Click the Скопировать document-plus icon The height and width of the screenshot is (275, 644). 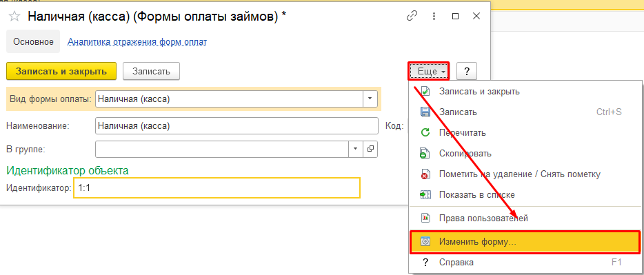tap(425, 154)
